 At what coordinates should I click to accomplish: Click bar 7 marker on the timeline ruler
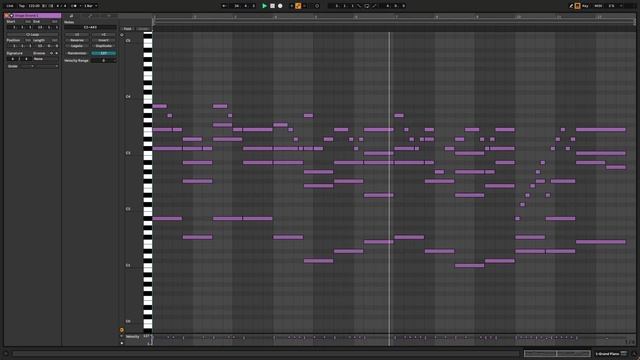tap(396, 17)
